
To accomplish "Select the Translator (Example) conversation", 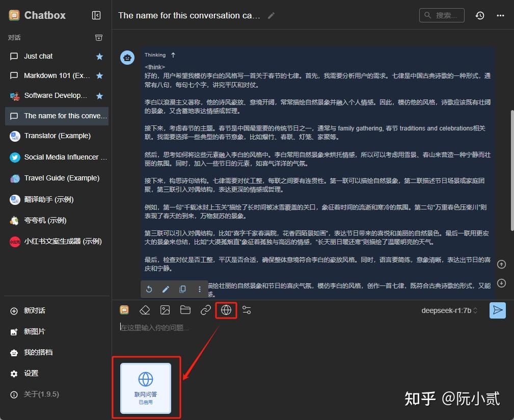I will point(58,136).
